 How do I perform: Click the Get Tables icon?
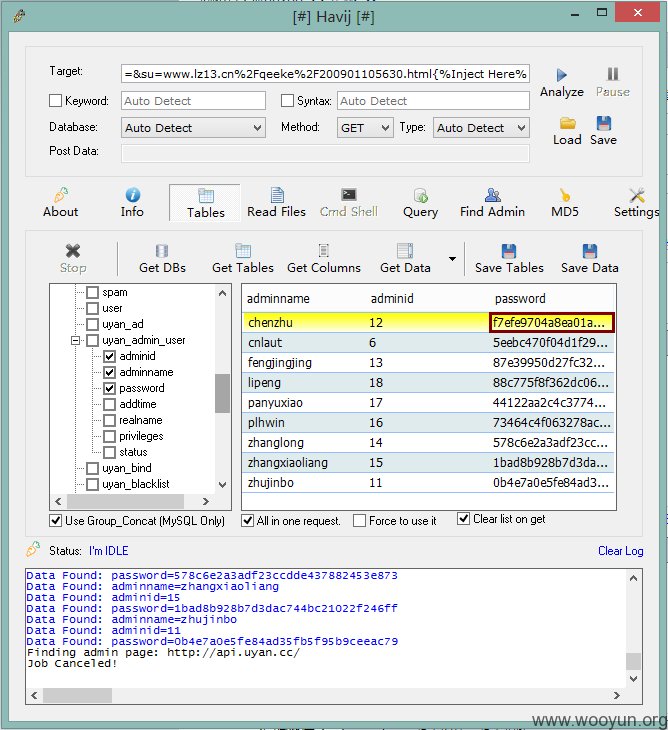tap(243, 251)
